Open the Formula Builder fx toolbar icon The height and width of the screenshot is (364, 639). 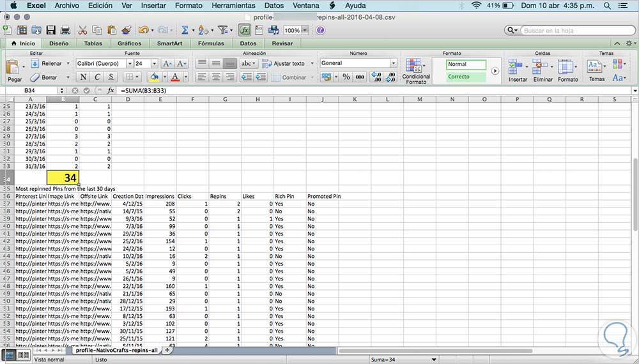[x=245, y=30]
